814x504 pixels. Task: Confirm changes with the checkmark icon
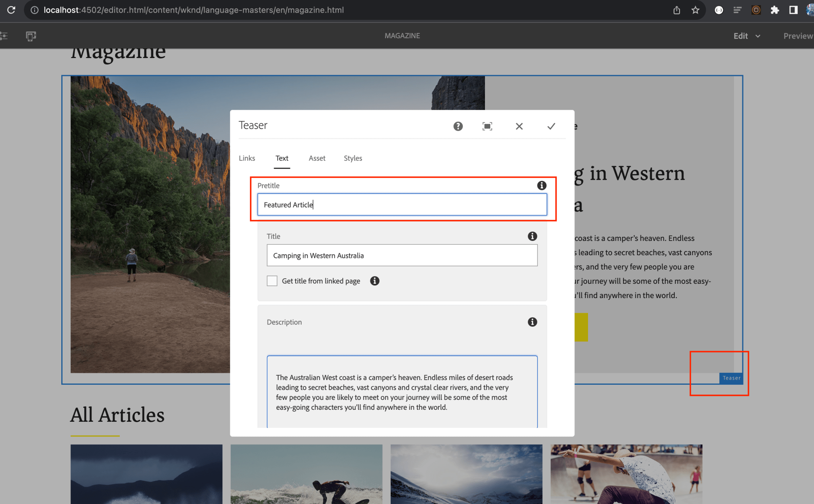pyautogui.click(x=551, y=126)
